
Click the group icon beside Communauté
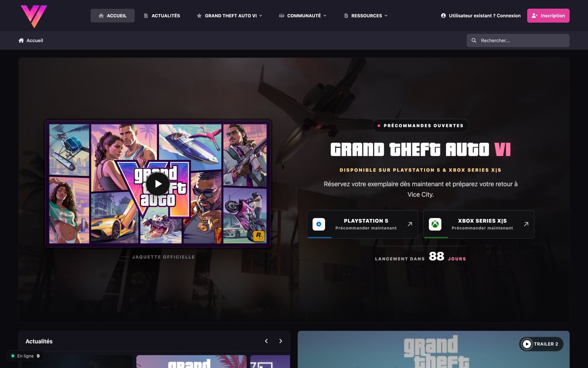click(281, 16)
